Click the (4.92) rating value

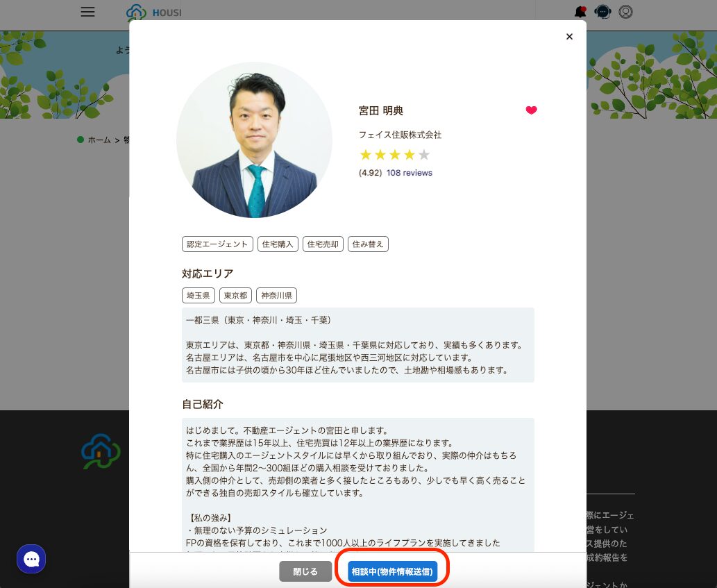(x=371, y=173)
